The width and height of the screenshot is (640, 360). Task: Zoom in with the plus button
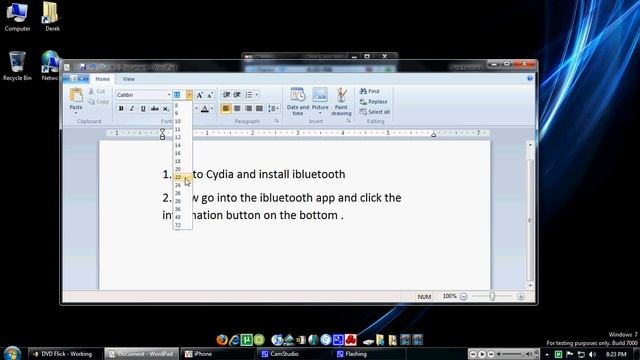(521, 297)
